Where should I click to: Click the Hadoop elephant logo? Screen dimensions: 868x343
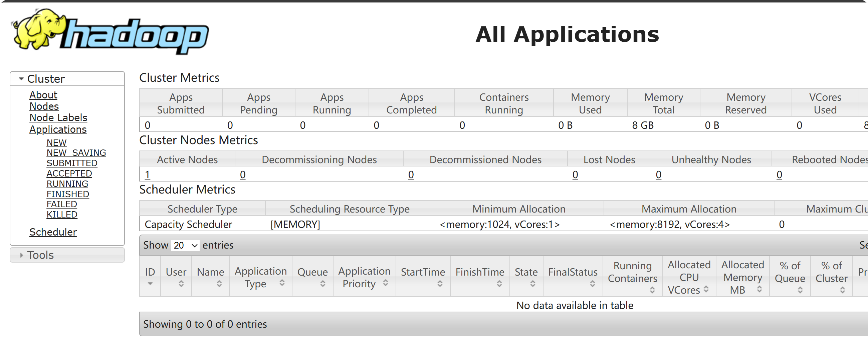tap(110, 32)
